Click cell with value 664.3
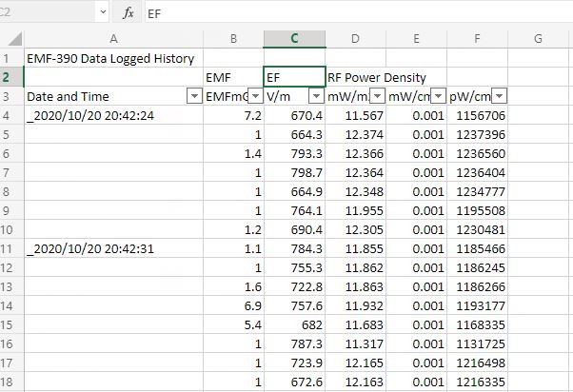Screen dimensions: 573x392 click(294, 134)
